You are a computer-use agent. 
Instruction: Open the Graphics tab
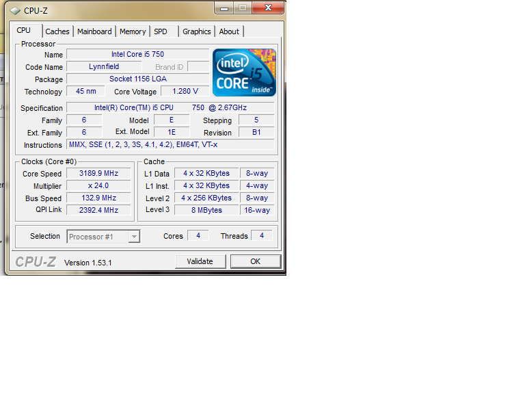click(x=197, y=31)
